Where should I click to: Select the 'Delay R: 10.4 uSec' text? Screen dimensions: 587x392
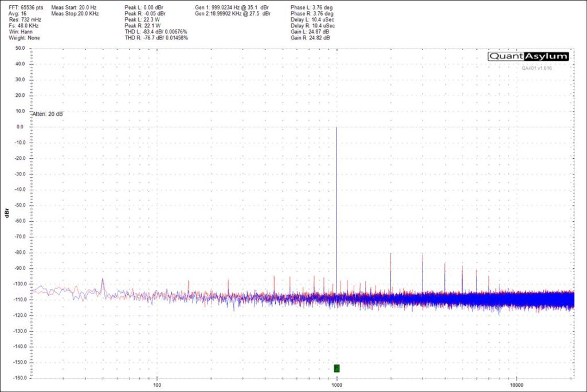[312, 25]
